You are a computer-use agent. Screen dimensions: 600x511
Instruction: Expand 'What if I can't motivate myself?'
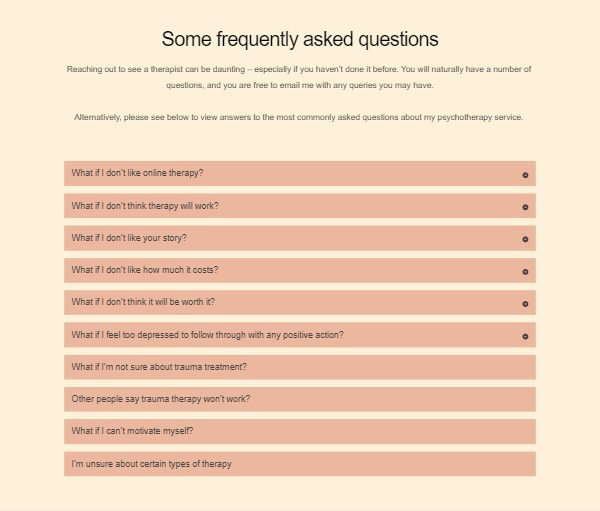point(300,431)
